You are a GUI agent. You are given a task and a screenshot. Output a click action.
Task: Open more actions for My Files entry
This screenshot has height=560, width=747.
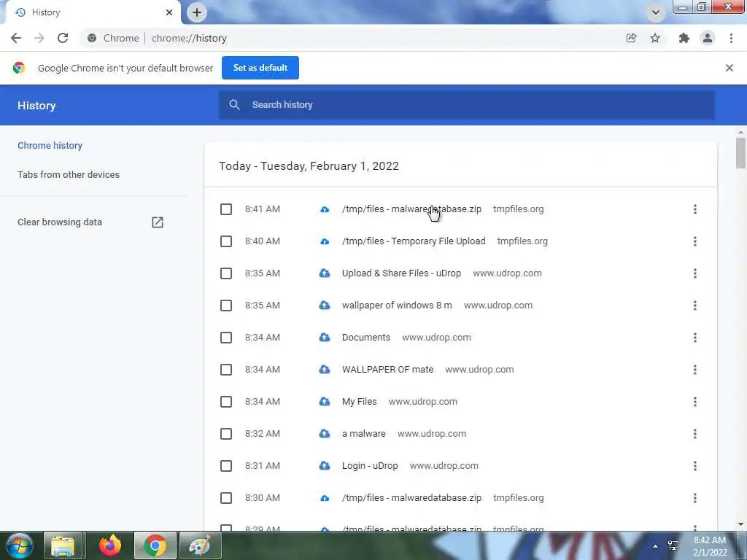click(695, 402)
